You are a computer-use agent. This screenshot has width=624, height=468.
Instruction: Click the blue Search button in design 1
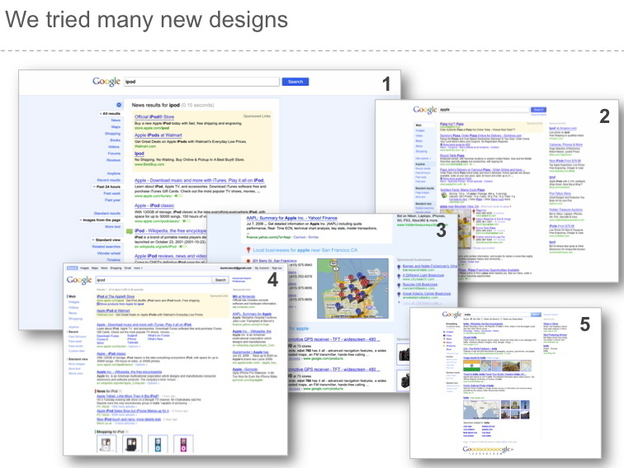click(x=295, y=82)
